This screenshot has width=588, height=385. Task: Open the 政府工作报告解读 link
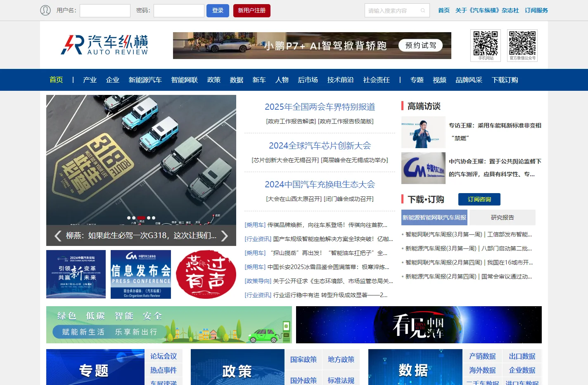pyautogui.click(x=291, y=121)
